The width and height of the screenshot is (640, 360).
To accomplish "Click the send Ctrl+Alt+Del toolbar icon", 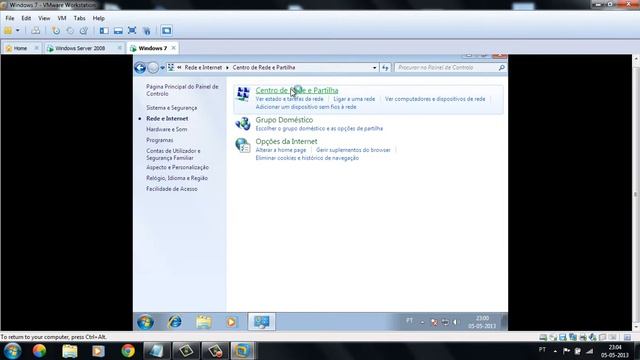I will tap(36, 31).
